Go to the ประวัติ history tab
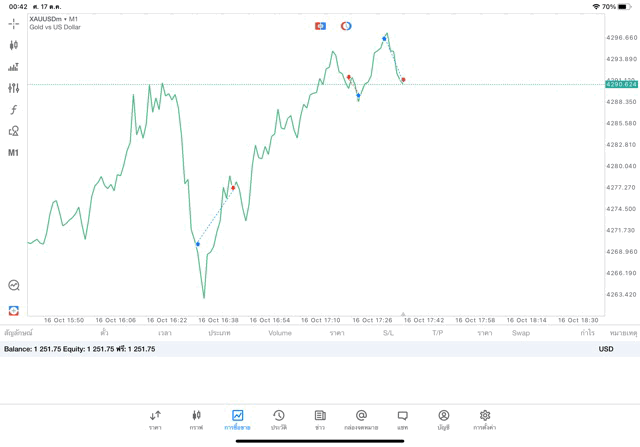The height and width of the screenshot is (447, 640). [278, 419]
